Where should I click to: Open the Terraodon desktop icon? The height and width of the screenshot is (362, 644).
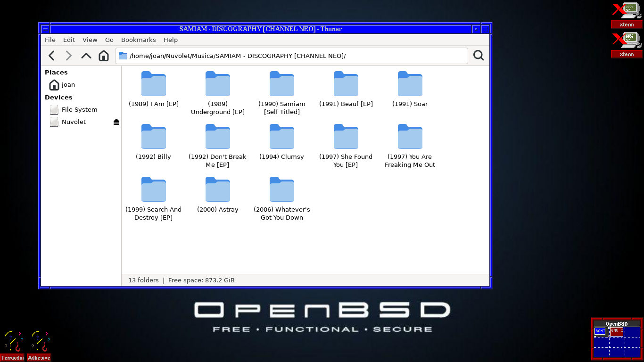(x=12, y=342)
